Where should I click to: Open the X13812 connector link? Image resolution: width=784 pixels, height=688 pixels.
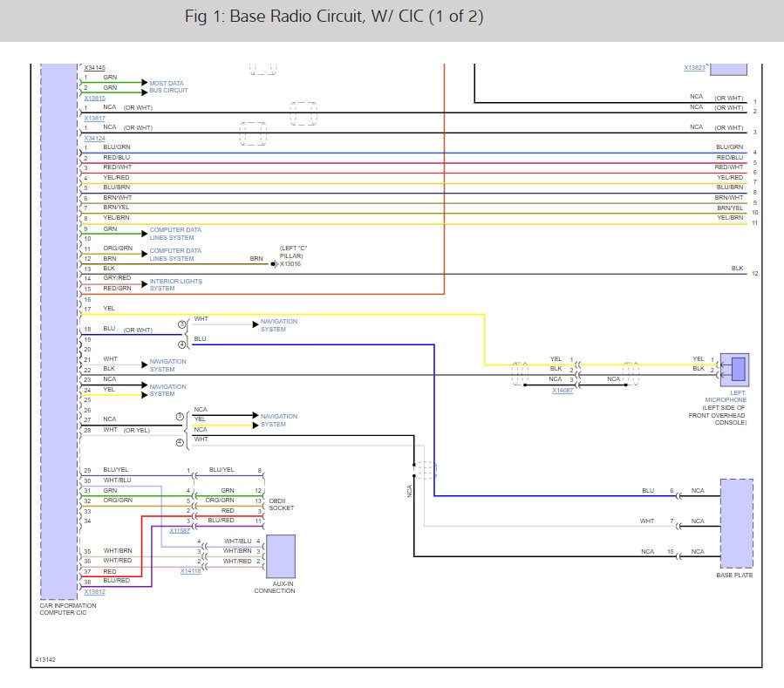point(94,592)
